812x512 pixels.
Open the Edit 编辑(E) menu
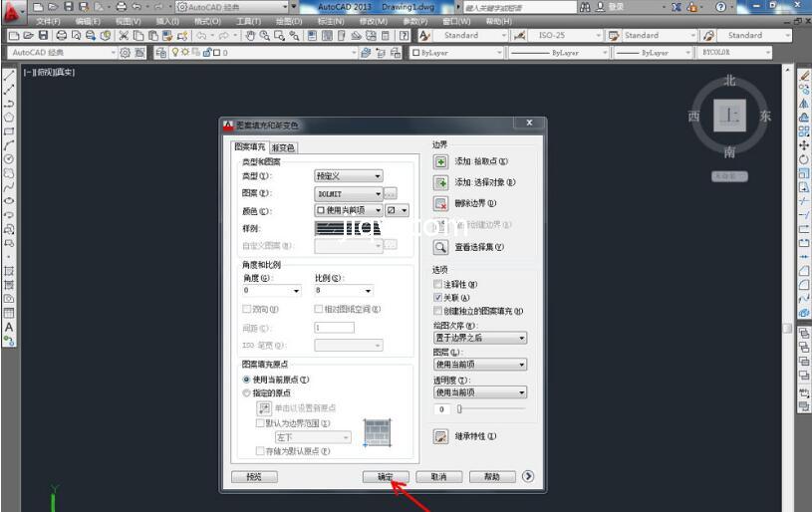[x=87, y=21]
